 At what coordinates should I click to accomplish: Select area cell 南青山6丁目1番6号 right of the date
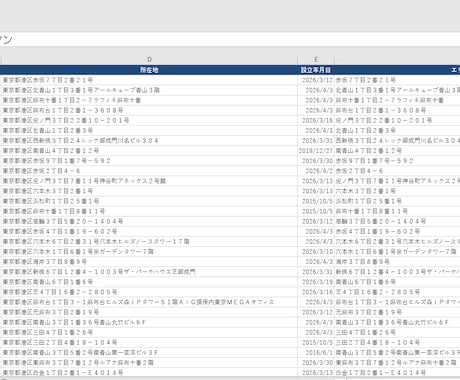(397, 282)
